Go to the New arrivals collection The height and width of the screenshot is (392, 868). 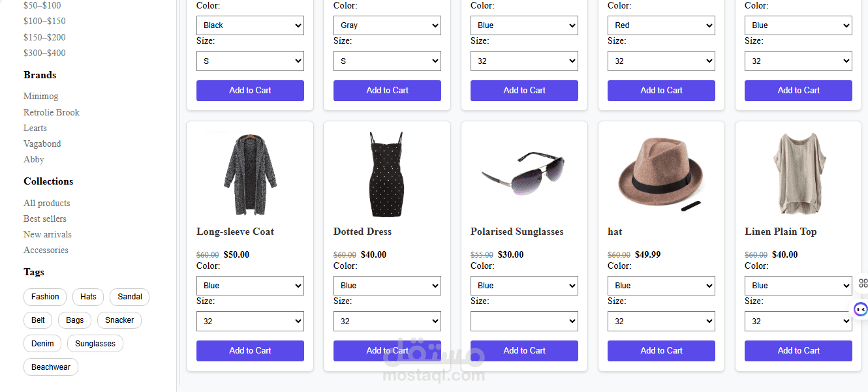(48, 234)
